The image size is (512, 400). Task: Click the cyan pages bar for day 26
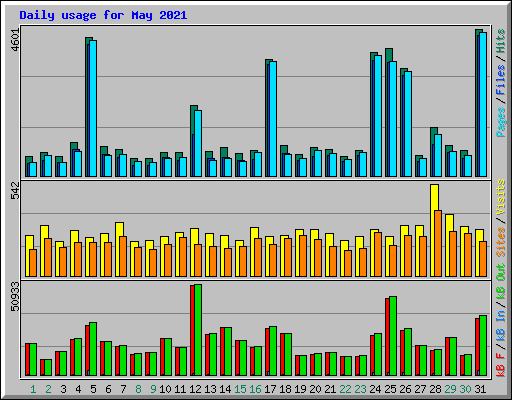point(408,124)
